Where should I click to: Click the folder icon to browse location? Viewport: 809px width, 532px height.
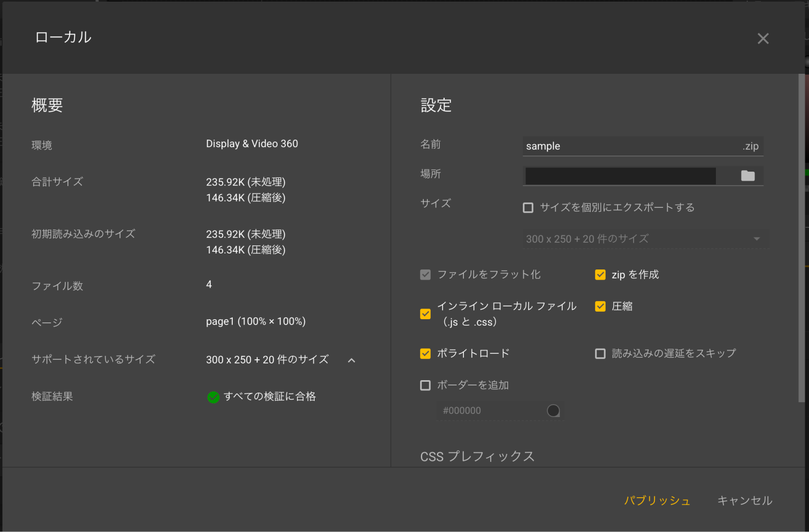747,176
